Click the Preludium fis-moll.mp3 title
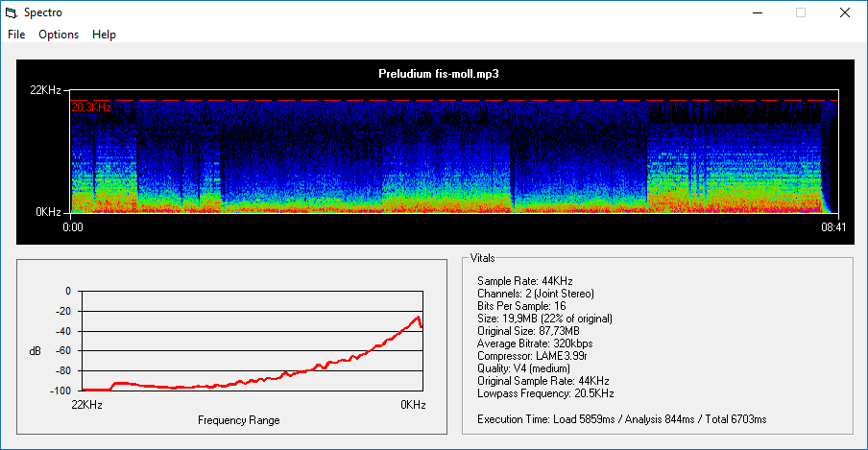 [x=439, y=74]
